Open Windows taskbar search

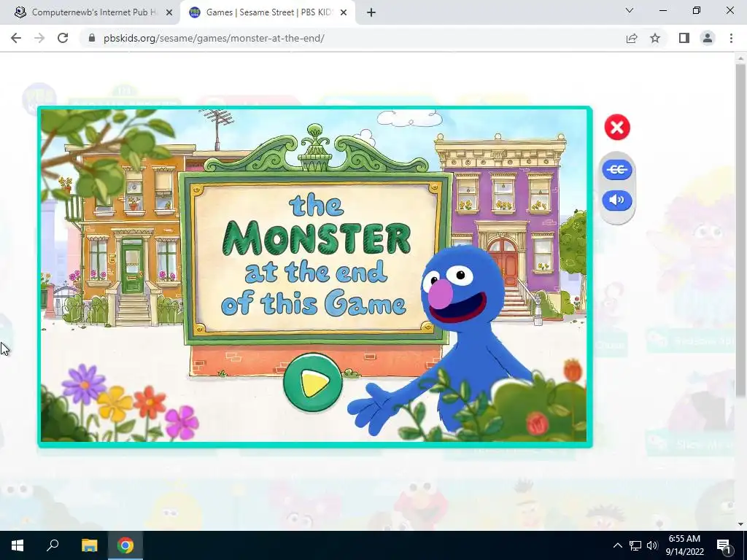click(53, 545)
